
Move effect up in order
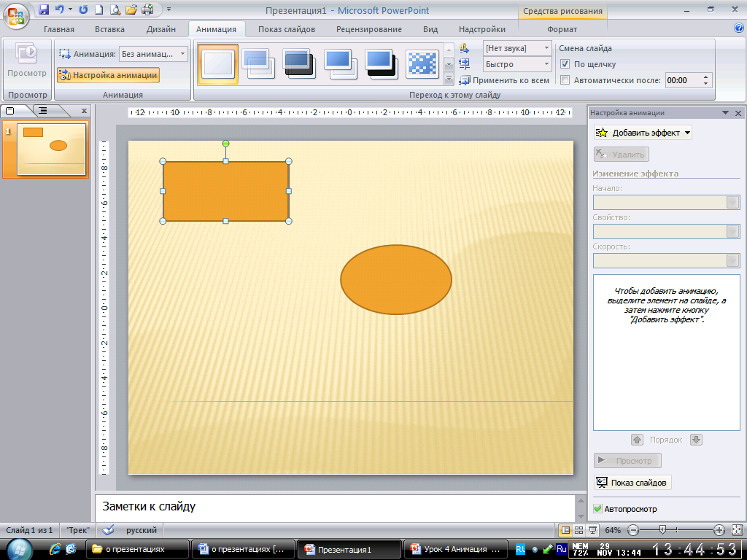click(x=637, y=440)
